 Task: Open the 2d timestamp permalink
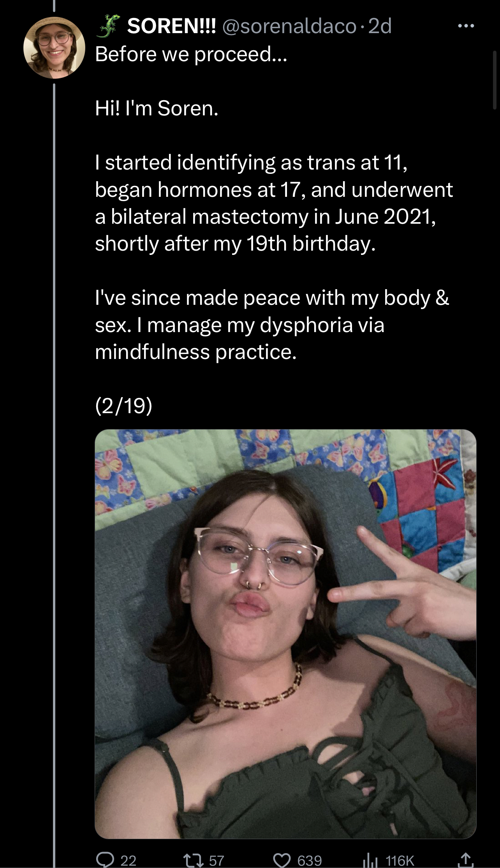tap(379, 27)
